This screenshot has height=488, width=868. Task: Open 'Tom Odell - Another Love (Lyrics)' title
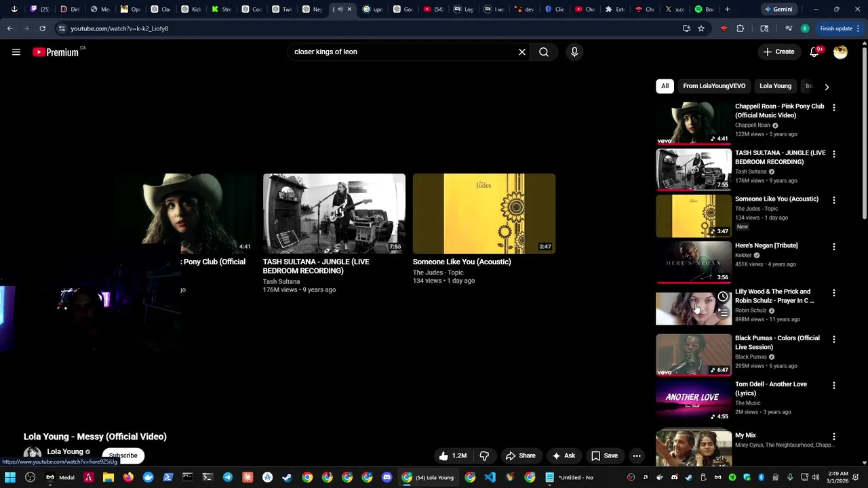click(771, 388)
